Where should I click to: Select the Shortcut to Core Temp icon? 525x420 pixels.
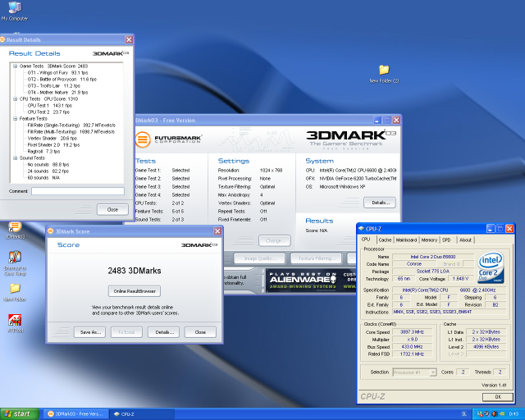tap(15, 263)
